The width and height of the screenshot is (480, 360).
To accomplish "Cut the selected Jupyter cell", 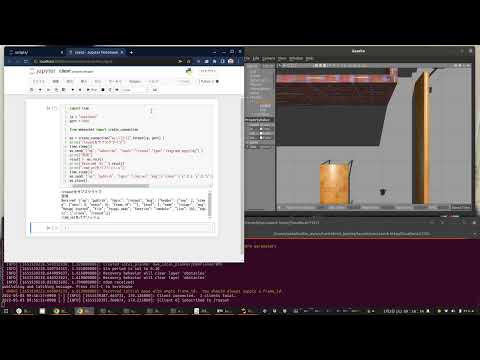I will point(49,90).
